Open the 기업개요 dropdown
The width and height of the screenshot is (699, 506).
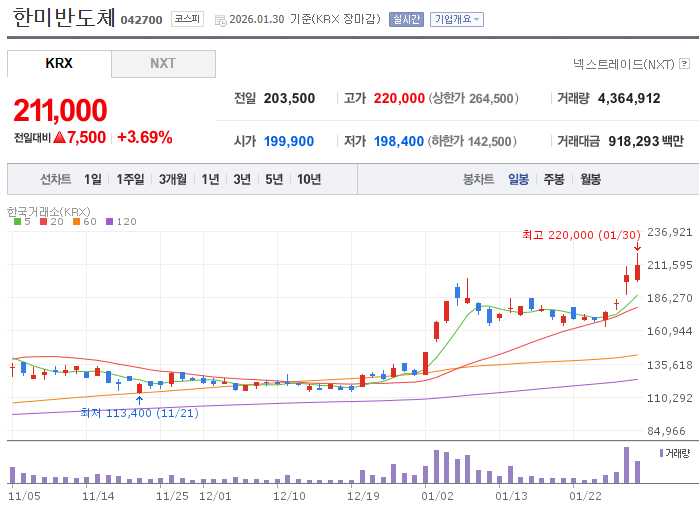tap(456, 19)
